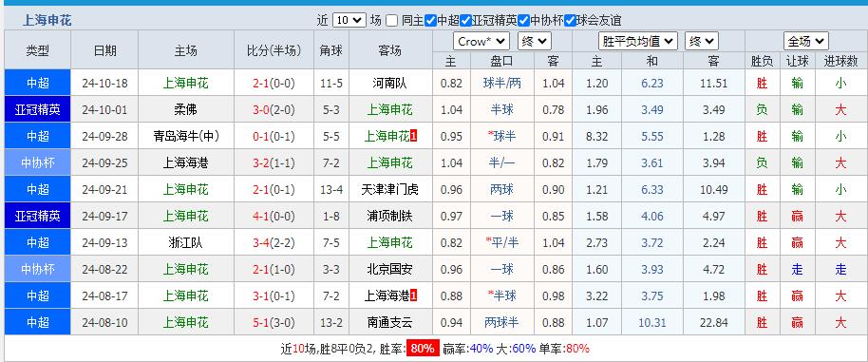
Task: Open the 胜平负均值 dropdown
Action: point(638,41)
